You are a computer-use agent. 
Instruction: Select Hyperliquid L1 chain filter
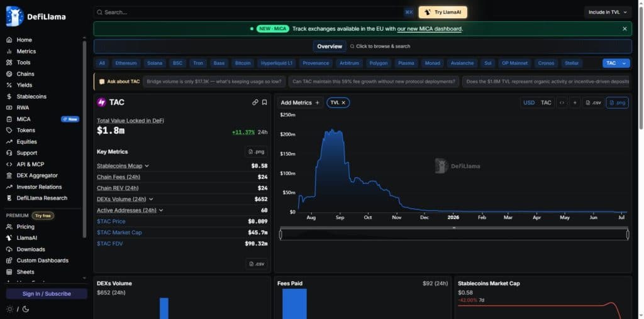tap(277, 63)
